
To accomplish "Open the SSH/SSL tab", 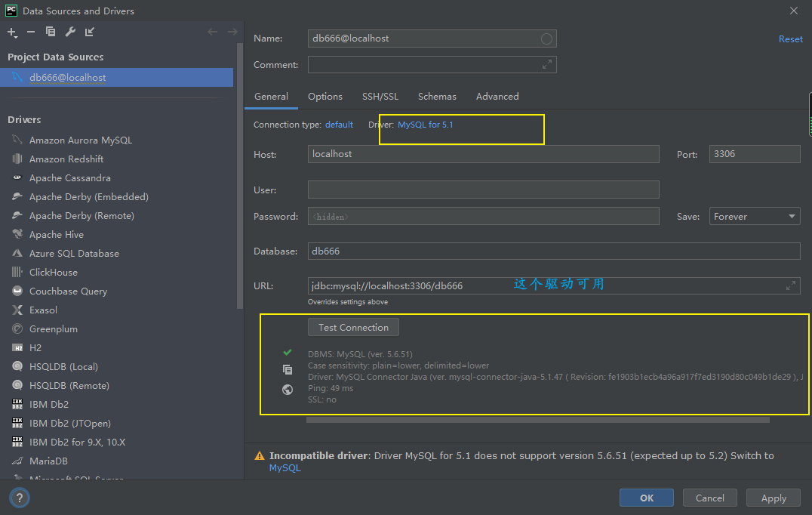I will point(380,97).
